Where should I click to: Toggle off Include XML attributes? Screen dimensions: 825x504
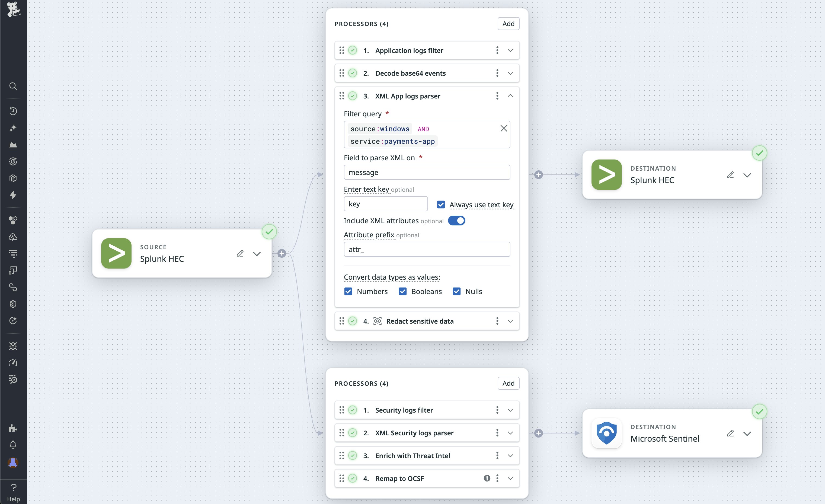click(456, 221)
